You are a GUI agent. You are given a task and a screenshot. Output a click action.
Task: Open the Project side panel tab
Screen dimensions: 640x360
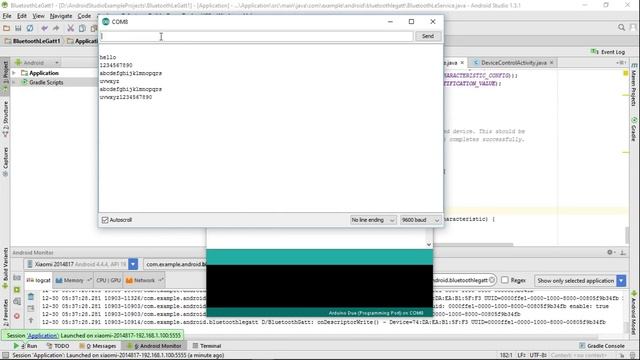pyautogui.click(x=5, y=77)
